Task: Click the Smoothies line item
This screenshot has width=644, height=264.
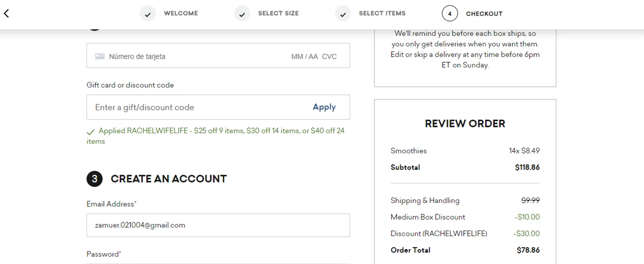Action: pos(409,151)
